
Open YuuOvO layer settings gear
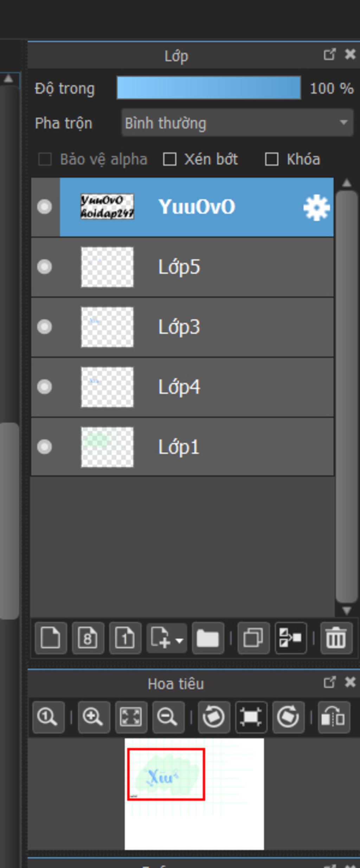click(x=316, y=208)
